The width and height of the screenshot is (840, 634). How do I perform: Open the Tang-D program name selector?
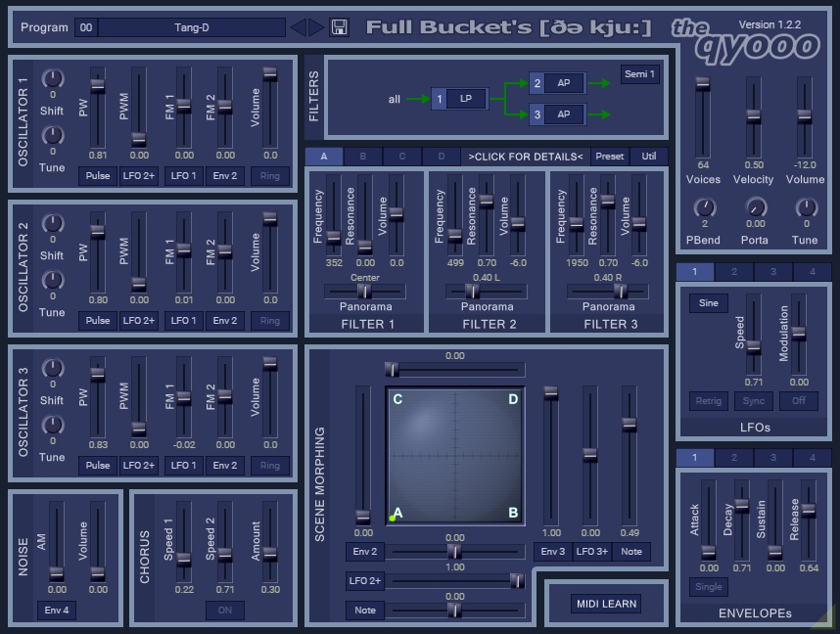[x=192, y=27]
